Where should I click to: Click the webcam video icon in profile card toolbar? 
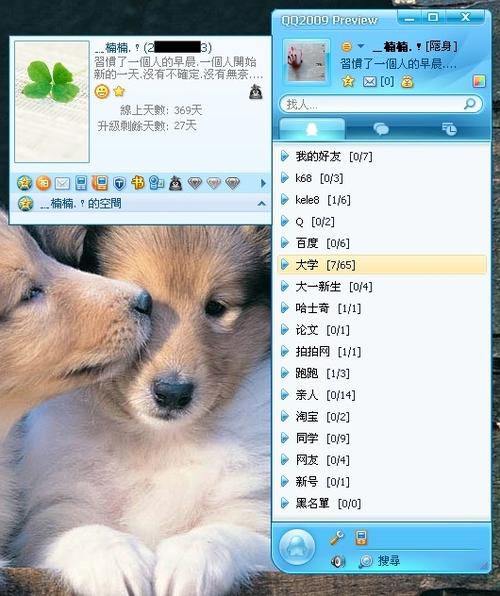(x=156, y=183)
